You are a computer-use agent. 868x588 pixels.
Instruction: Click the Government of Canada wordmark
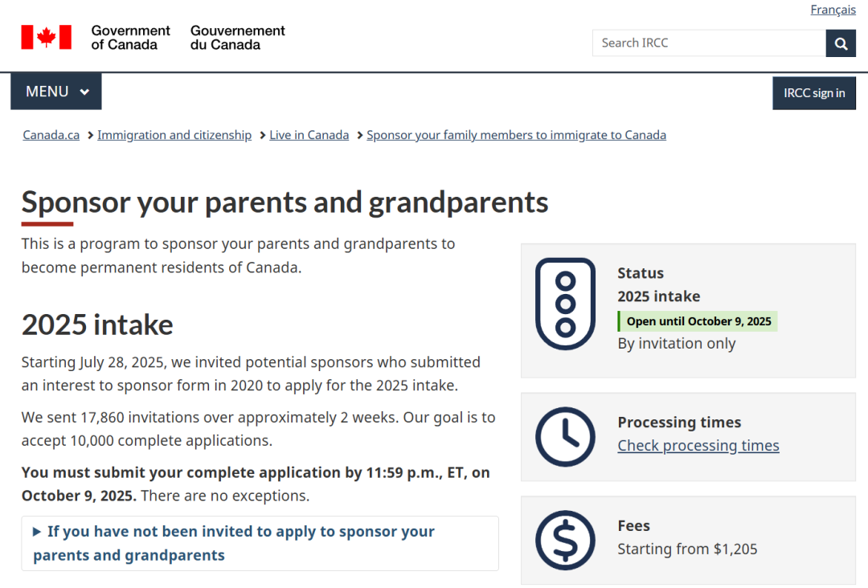tap(130, 38)
